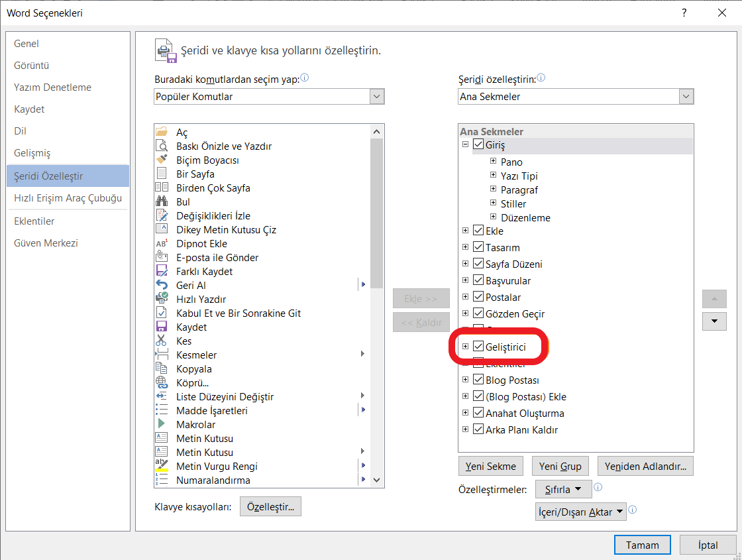The width and height of the screenshot is (742, 560).
Task: Click the Farklı Kaydet icon
Action: point(162,271)
